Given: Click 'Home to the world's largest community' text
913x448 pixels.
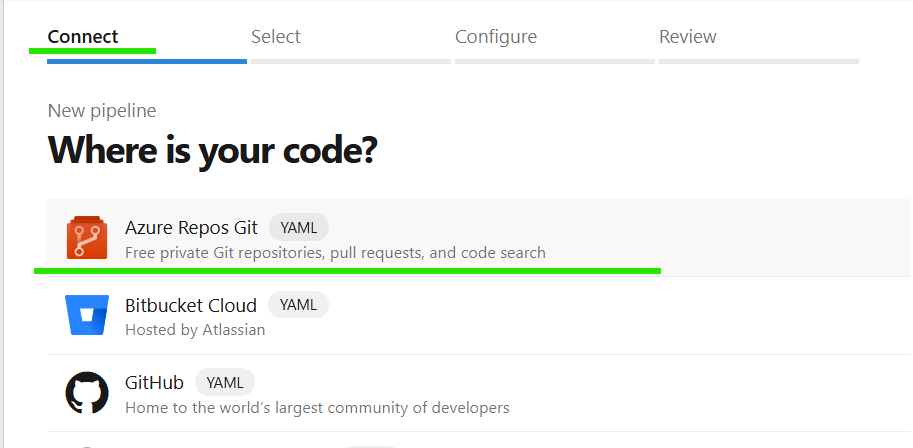Looking at the screenshot, I should click(x=317, y=407).
